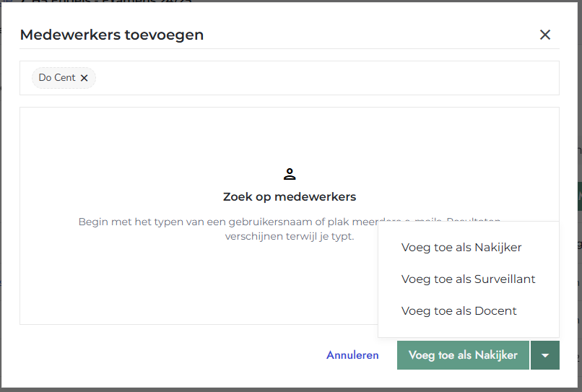Click the Annuleren link
Image resolution: width=582 pixels, height=392 pixels.
click(x=352, y=355)
